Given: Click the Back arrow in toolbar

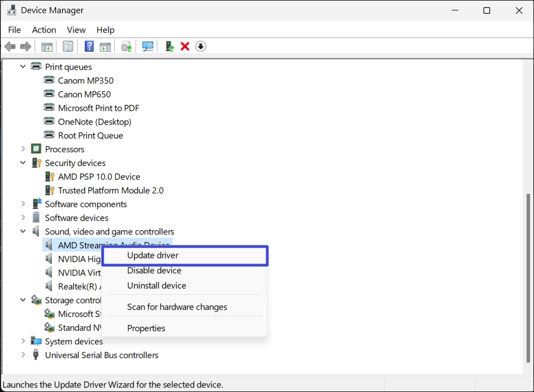Looking at the screenshot, I should pos(10,47).
